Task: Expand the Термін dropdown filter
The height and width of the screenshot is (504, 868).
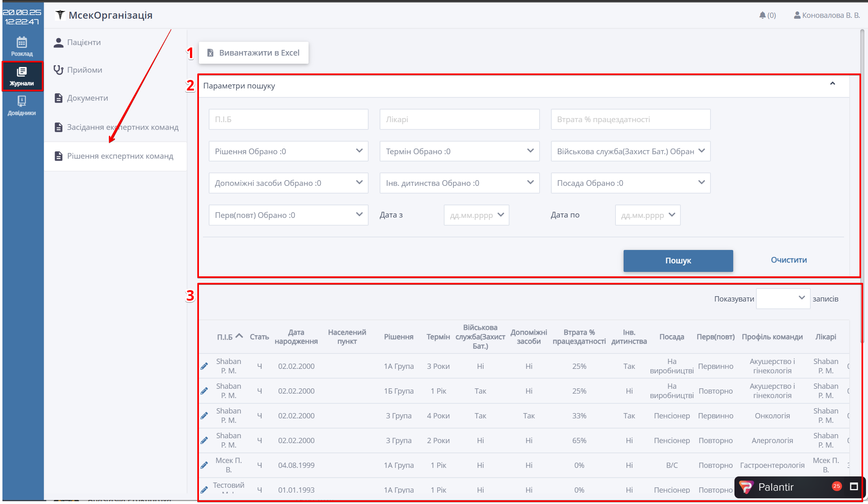Action: click(459, 151)
